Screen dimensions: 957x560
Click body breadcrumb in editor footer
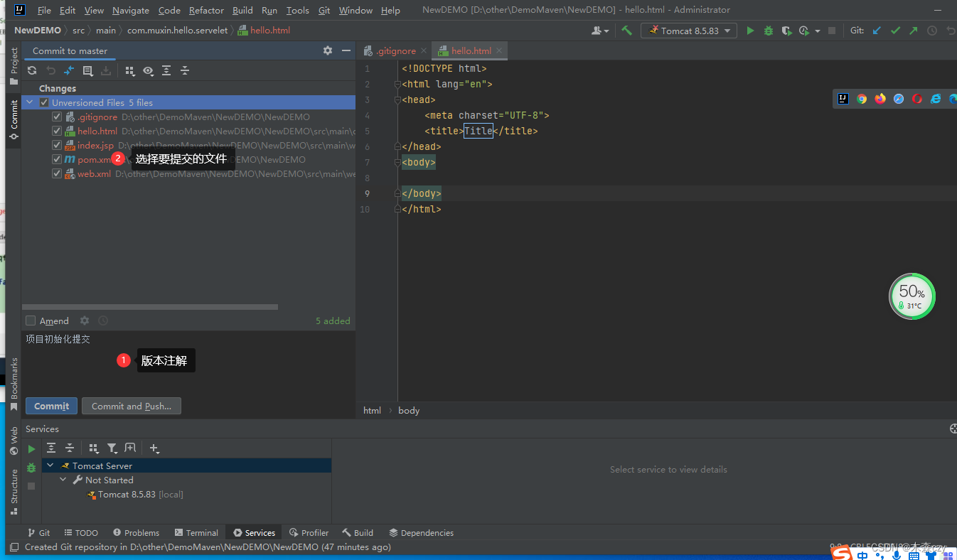pyautogui.click(x=409, y=410)
